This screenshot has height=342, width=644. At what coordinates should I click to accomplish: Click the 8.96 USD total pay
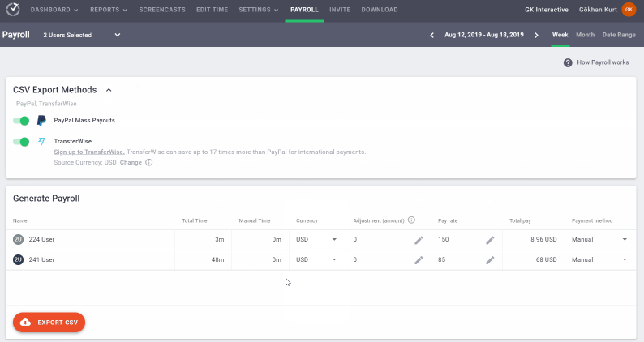coord(543,239)
